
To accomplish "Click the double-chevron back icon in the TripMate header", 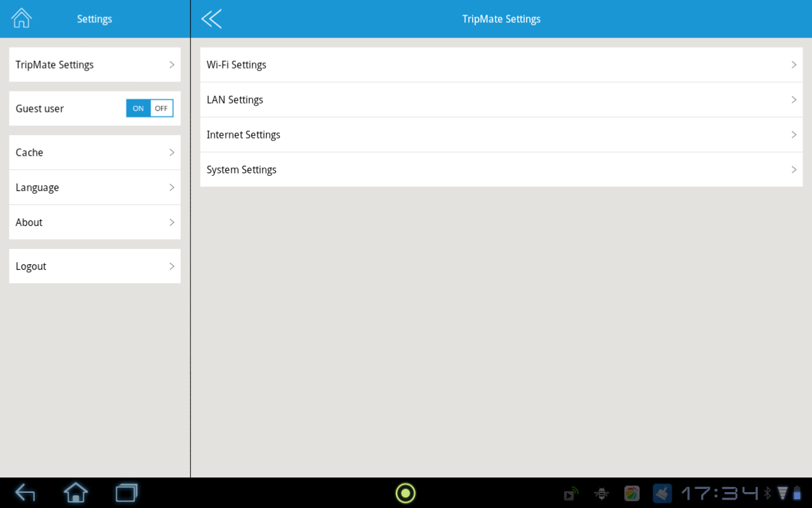I will pyautogui.click(x=211, y=19).
